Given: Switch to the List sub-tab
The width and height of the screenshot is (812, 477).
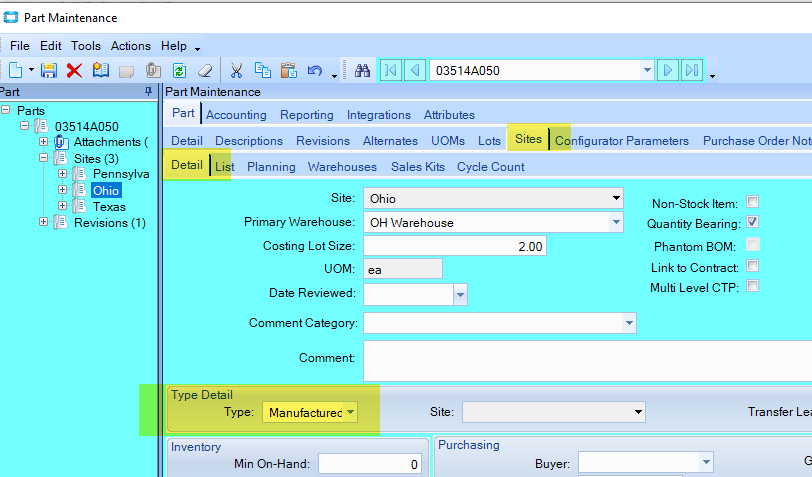Looking at the screenshot, I should [x=224, y=167].
